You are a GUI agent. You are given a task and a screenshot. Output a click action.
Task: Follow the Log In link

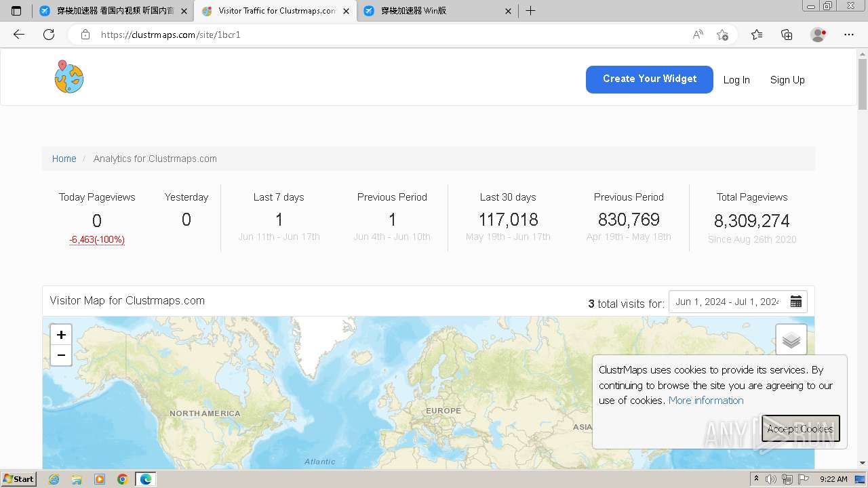coord(736,80)
